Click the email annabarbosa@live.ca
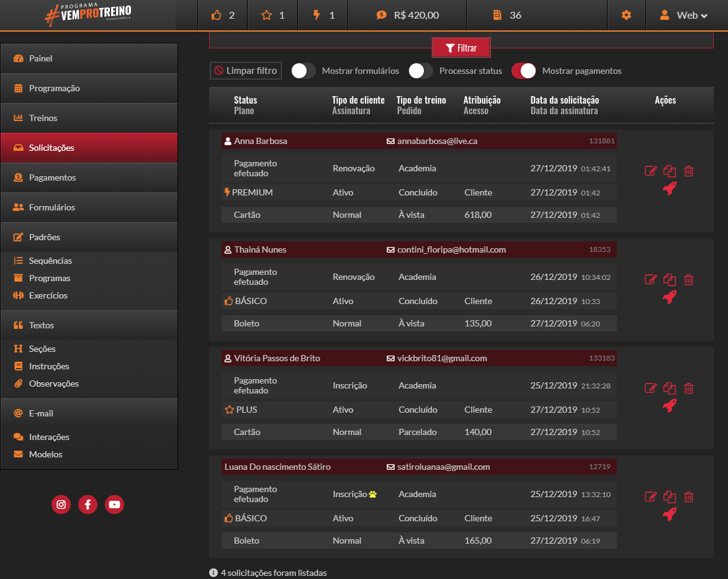The height and width of the screenshot is (579, 728). (x=437, y=141)
